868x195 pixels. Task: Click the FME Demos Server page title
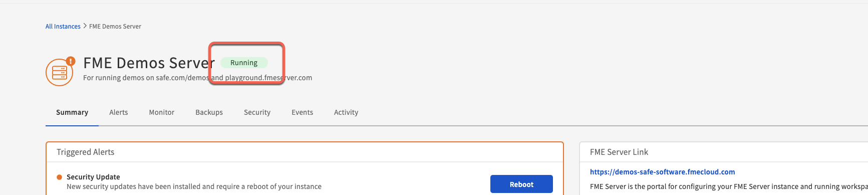click(x=149, y=63)
